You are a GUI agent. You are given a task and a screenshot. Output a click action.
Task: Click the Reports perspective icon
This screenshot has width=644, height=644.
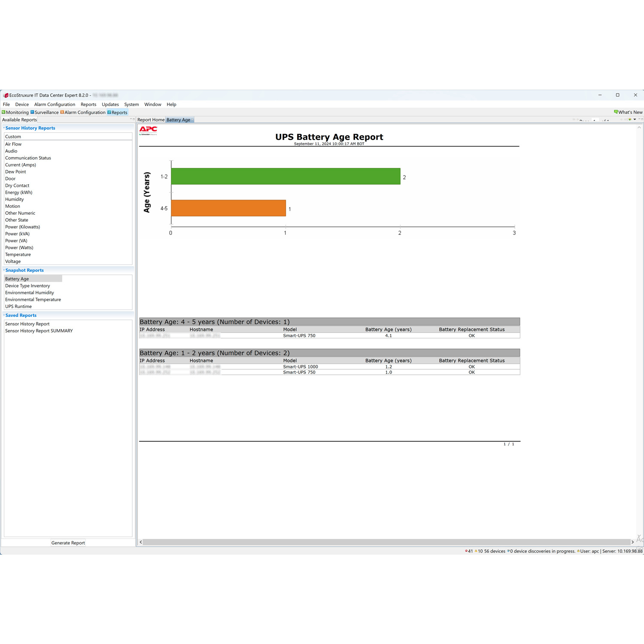tap(109, 112)
